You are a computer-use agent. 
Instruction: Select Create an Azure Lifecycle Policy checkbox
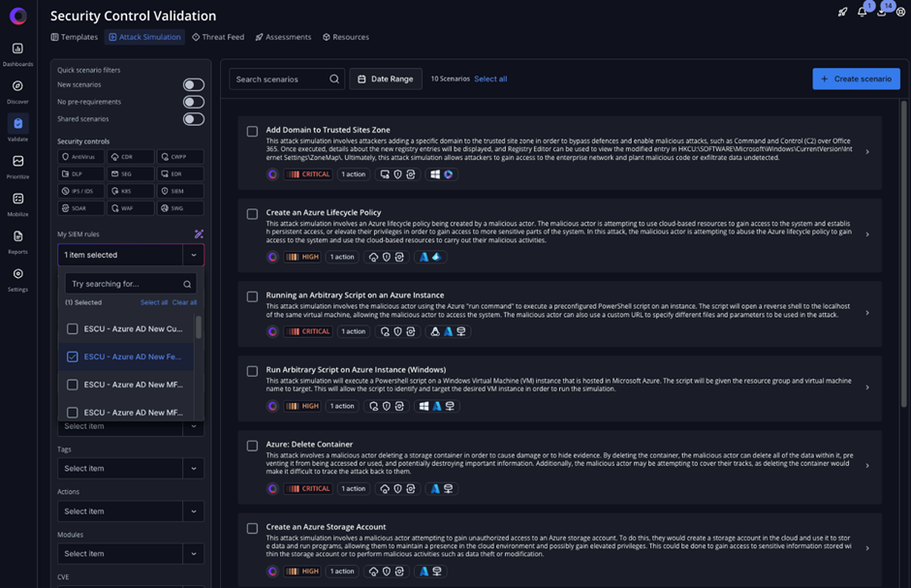[x=252, y=214]
